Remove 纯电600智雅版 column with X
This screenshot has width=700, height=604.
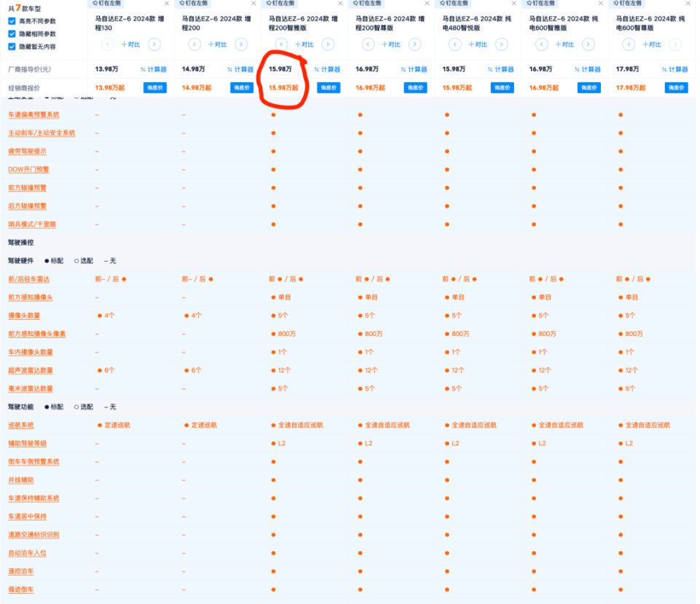(x=600, y=4)
